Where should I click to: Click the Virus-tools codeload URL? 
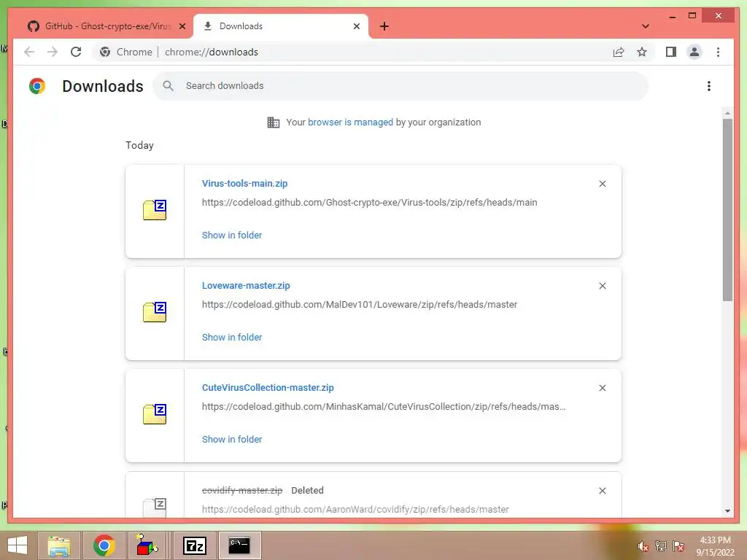coord(369,203)
